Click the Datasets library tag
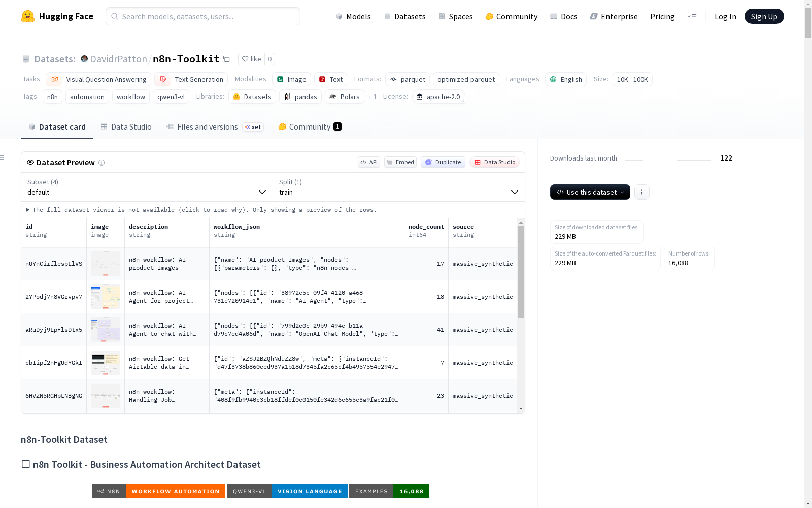Image resolution: width=812 pixels, height=508 pixels. [x=252, y=97]
